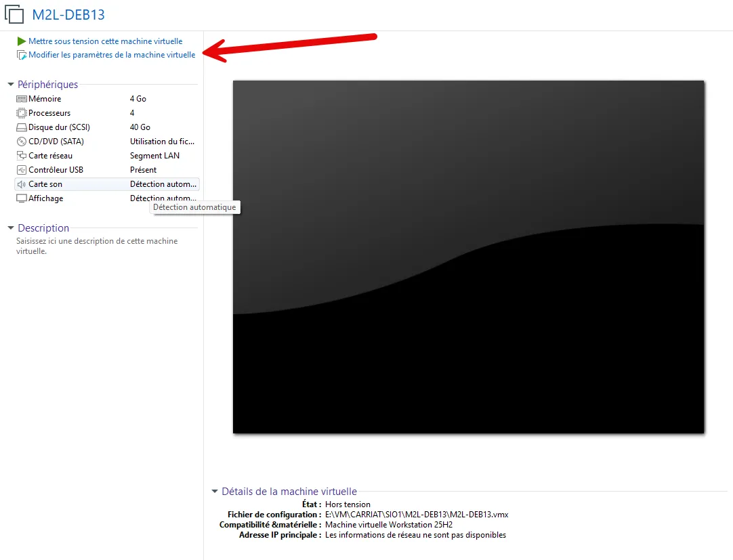Viewport: 733px width, 560px height.
Task: Collapse the Description section
Action: click(11, 228)
